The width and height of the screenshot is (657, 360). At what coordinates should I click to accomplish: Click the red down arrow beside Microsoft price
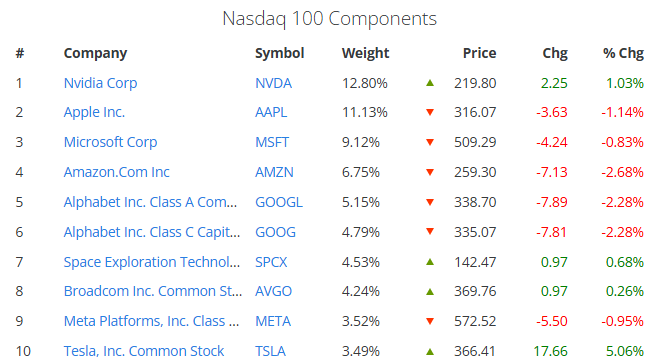(x=429, y=142)
